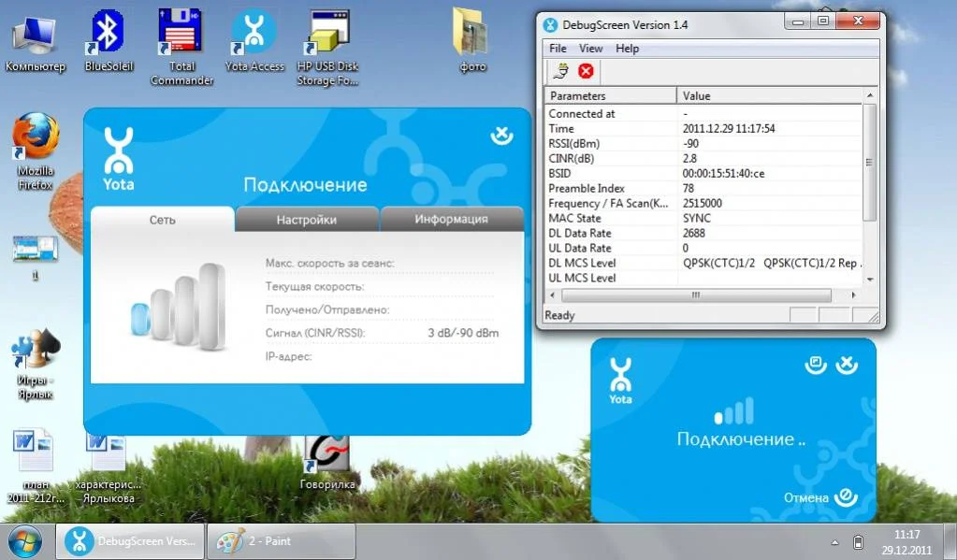Click the Макс. скорость за сеанс label

pyautogui.click(x=329, y=264)
